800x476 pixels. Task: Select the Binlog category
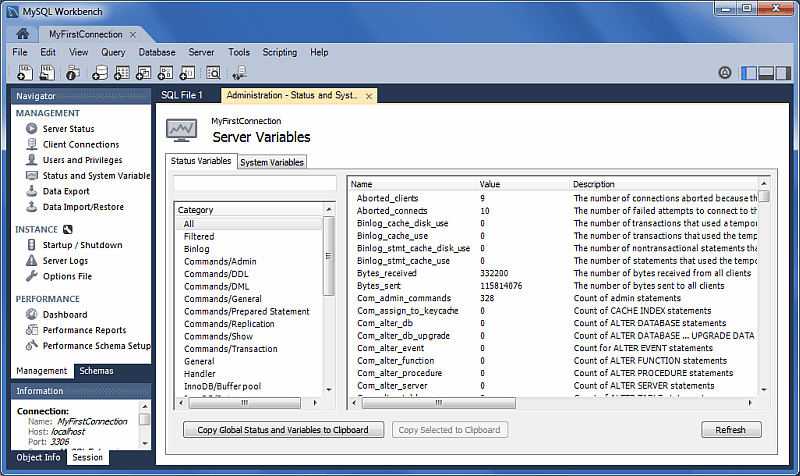[196, 249]
